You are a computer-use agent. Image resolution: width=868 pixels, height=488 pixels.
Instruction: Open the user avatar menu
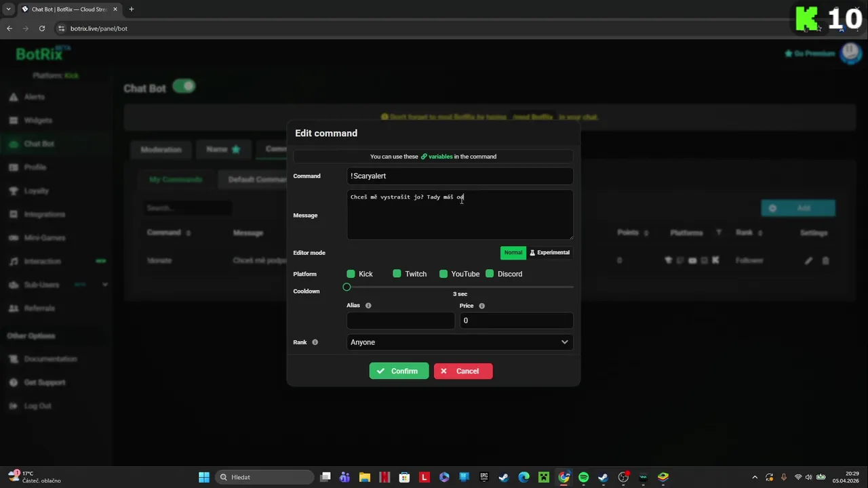point(850,53)
